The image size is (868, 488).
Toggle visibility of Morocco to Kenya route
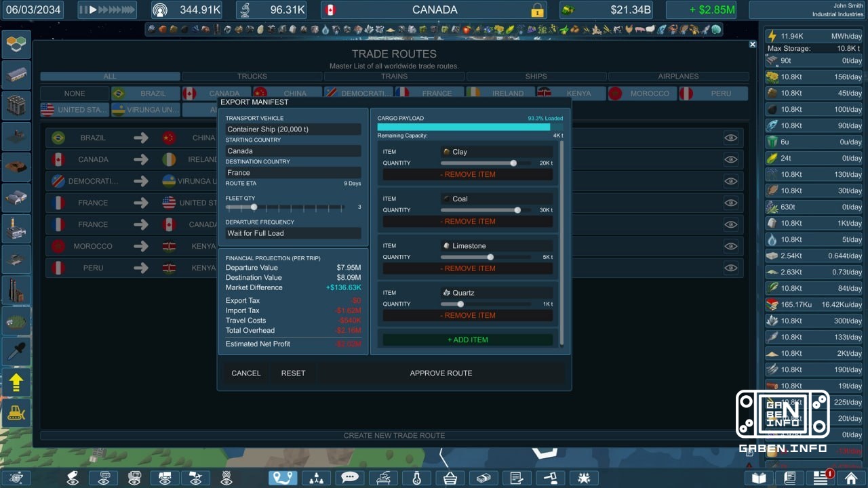tap(730, 246)
